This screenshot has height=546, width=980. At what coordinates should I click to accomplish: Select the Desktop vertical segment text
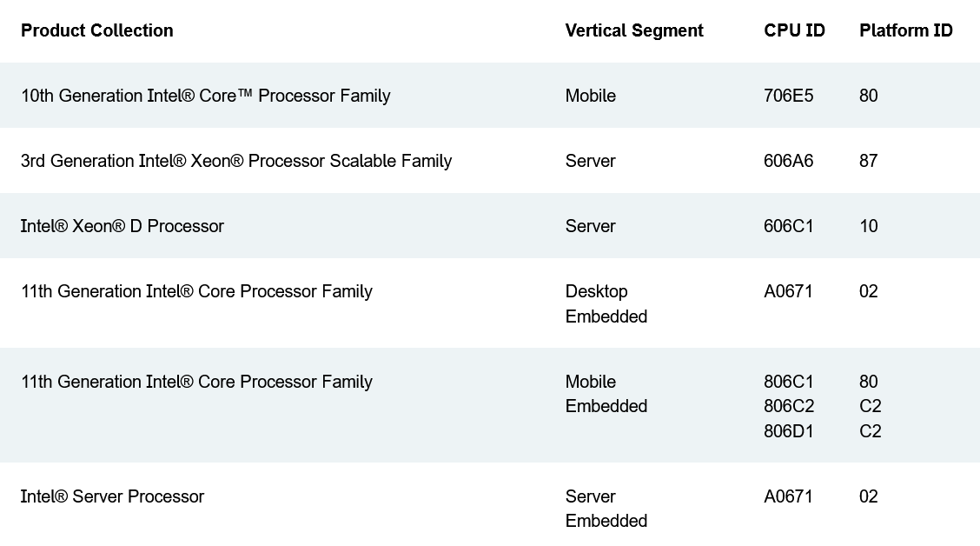(596, 291)
